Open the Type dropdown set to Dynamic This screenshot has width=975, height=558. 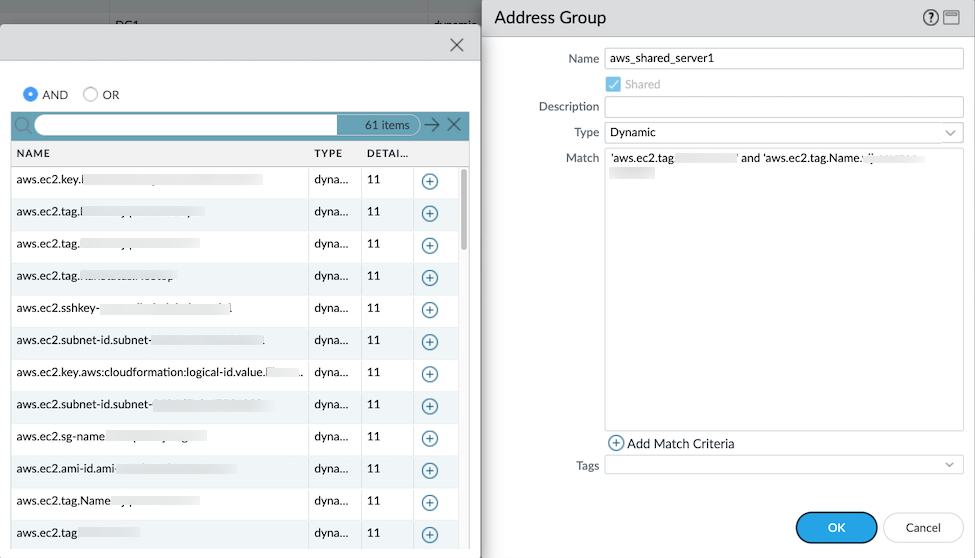coord(783,132)
